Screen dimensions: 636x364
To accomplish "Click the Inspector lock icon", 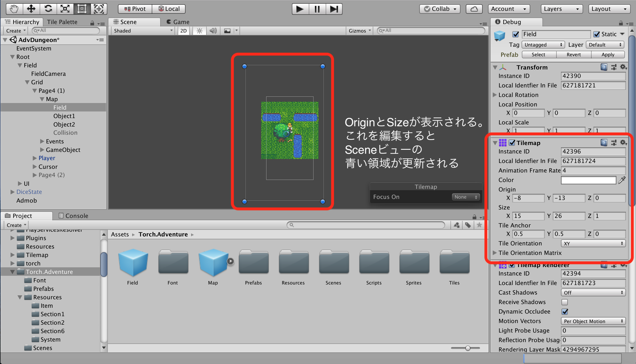I will coord(621,23).
